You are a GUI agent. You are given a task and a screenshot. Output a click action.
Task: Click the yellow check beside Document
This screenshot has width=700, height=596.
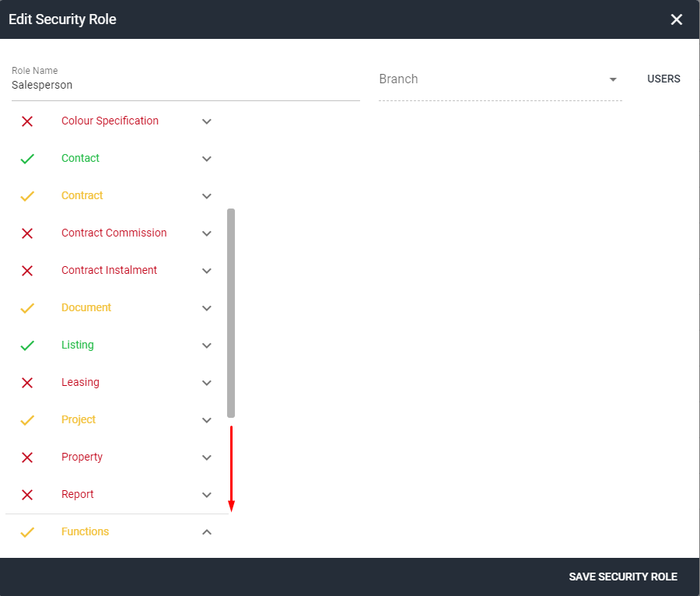[x=28, y=308]
